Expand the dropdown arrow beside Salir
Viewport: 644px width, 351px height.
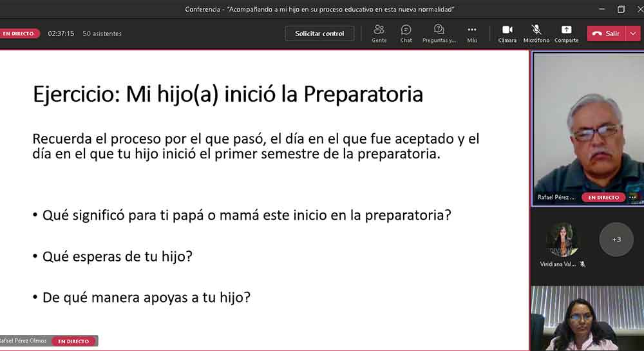632,33
